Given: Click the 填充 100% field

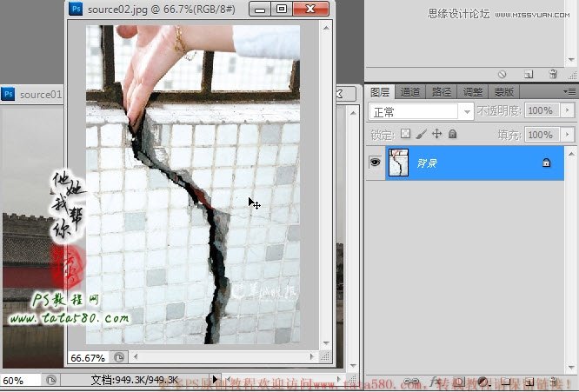Looking at the screenshot, I should click(542, 135).
